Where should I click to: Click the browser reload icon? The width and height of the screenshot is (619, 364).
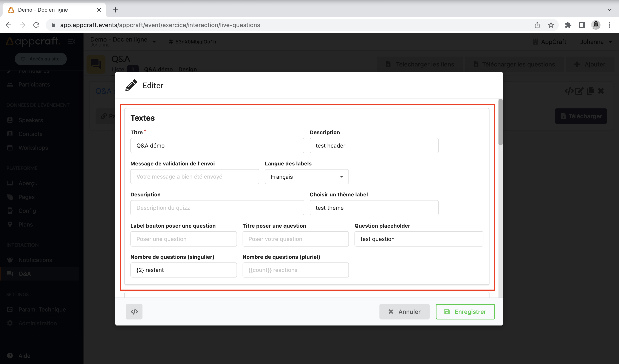(x=36, y=25)
